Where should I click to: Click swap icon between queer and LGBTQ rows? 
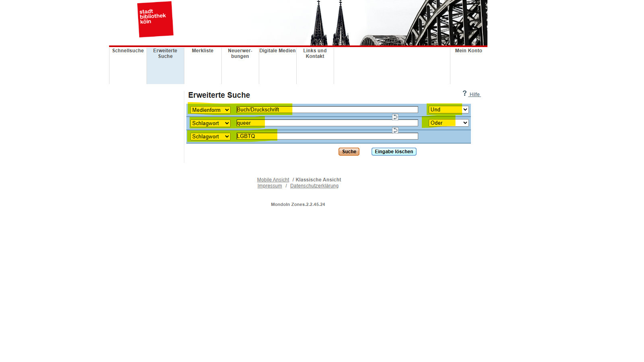pyautogui.click(x=395, y=130)
